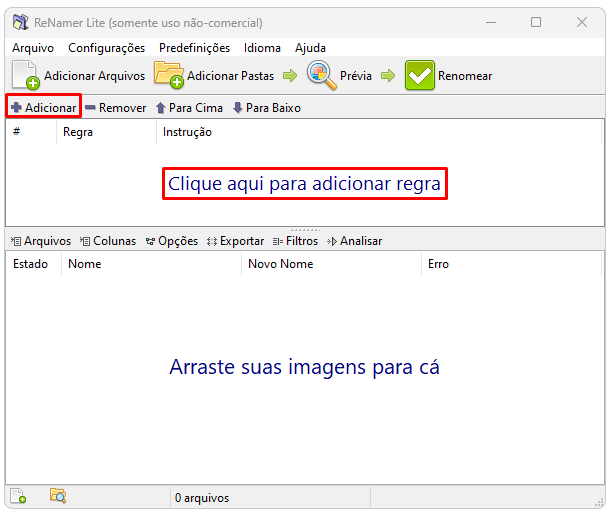Screen dimensions: 611x518
Task: Open the Idioma menu
Action: pos(262,48)
